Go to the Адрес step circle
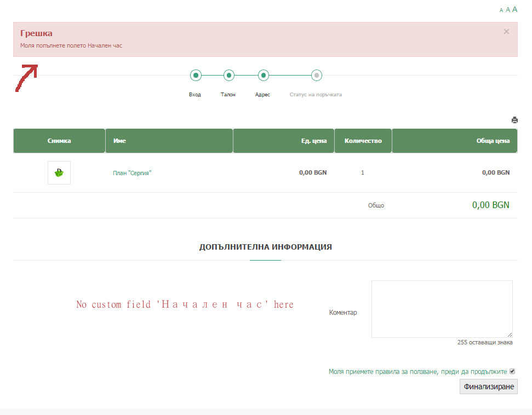Image resolution: width=532 pixels, height=415 pixels. [264, 75]
